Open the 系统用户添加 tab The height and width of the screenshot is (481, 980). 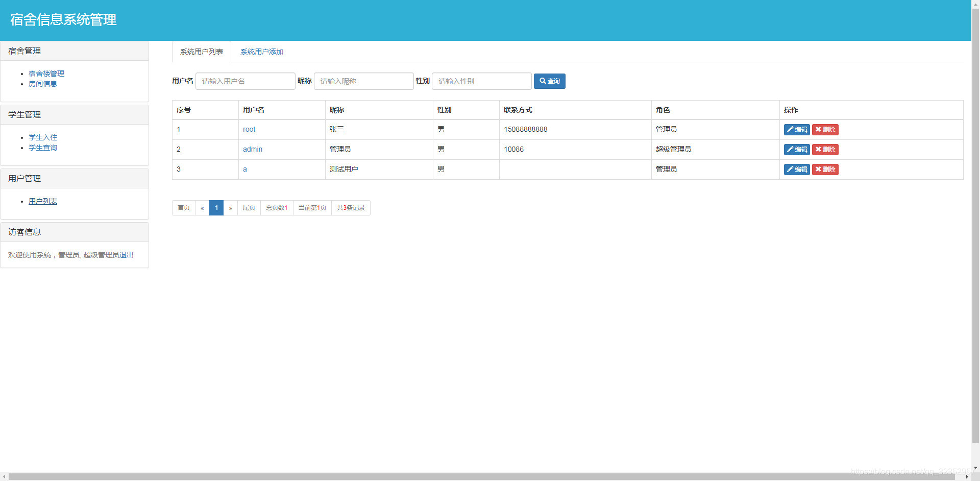pyautogui.click(x=262, y=52)
